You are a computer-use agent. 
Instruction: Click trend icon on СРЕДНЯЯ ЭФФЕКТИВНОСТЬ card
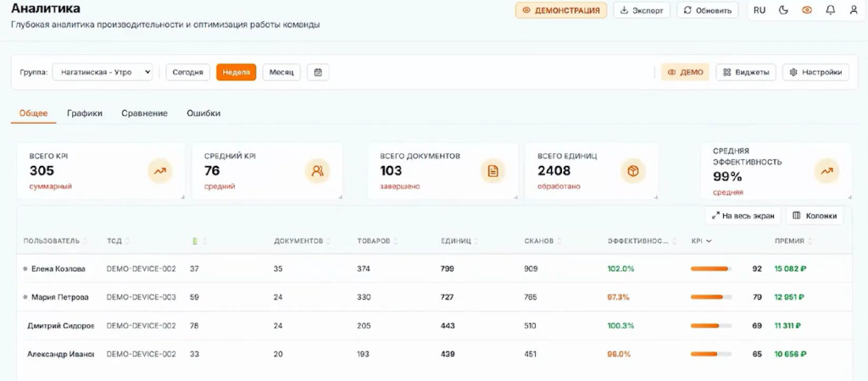pyautogui.click(x=826, y=171)
